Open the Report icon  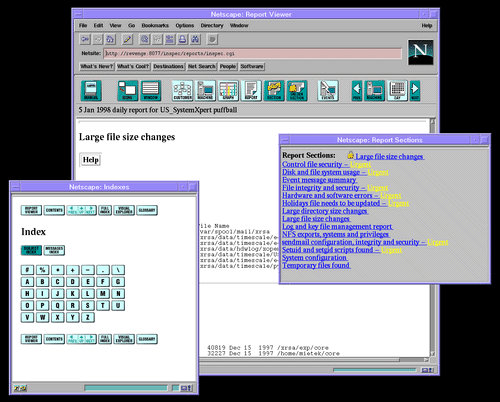(x=251, y=90)
